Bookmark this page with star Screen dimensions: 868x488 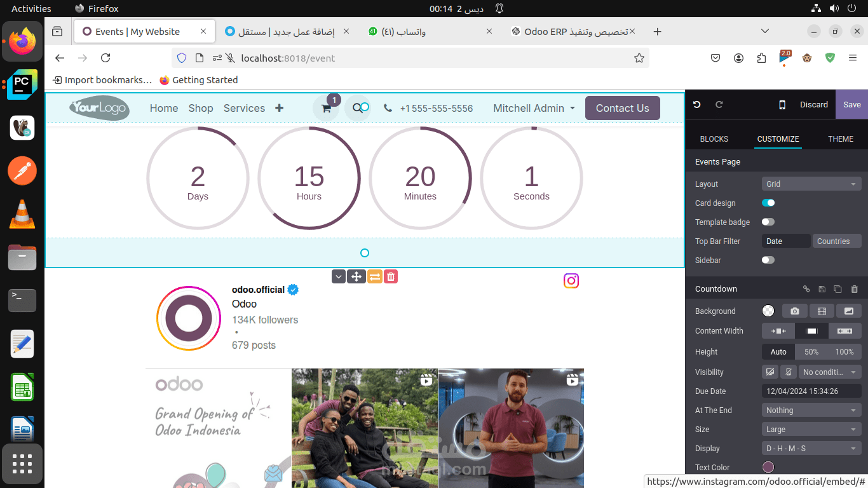(639, 58)
